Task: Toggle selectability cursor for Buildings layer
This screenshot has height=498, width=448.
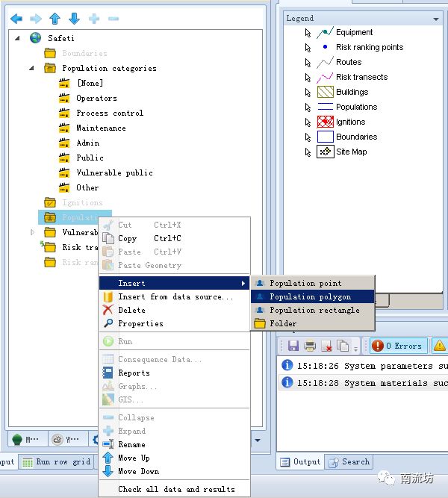Action: (x=308, y=93)
